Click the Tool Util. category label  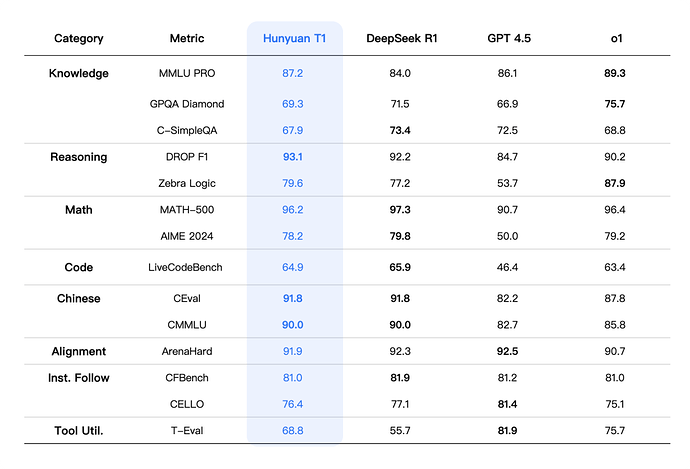coord(79,430)
